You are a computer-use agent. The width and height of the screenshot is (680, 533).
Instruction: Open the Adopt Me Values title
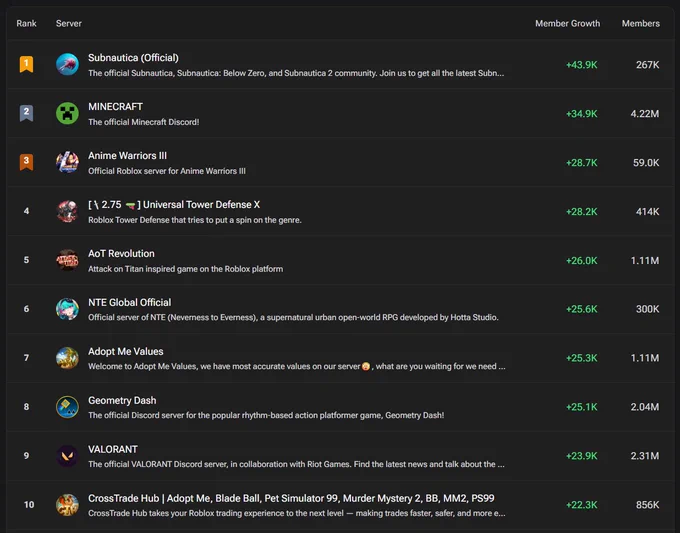click(x=126, y=351)
